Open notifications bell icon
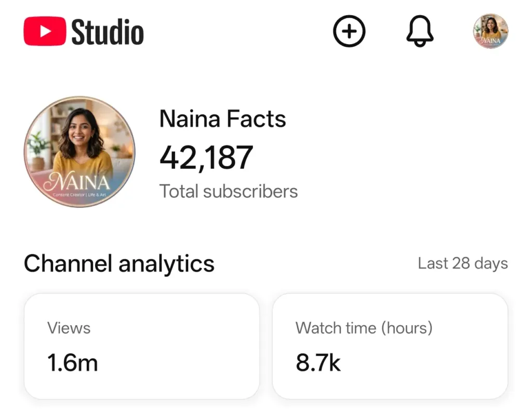Viewport: 532px width, 414px height. [420, 31]
